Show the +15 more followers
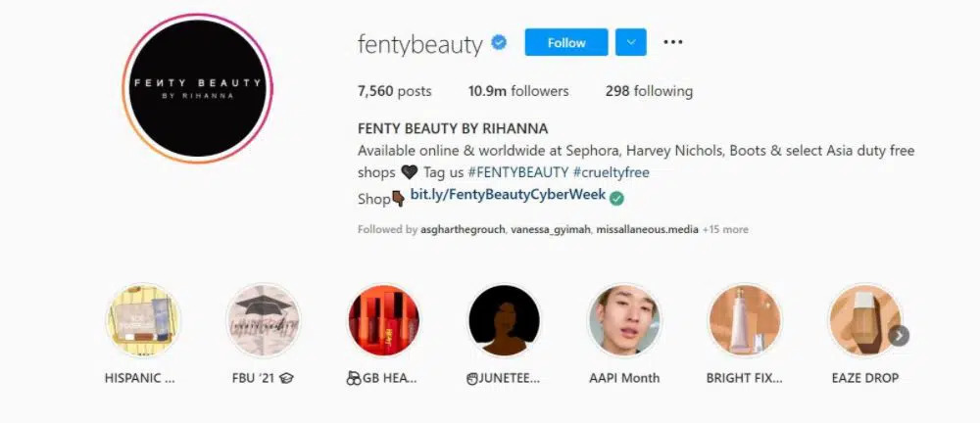 pos(725,229)
